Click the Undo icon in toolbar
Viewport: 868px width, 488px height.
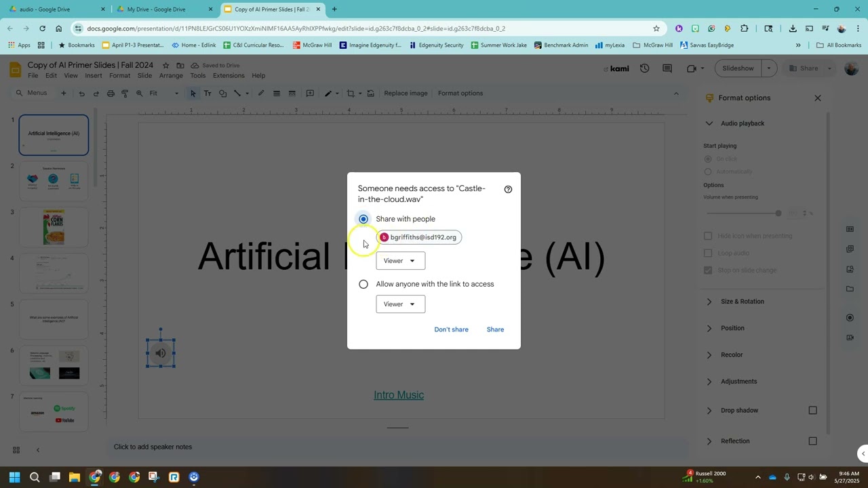click(81, 94)
